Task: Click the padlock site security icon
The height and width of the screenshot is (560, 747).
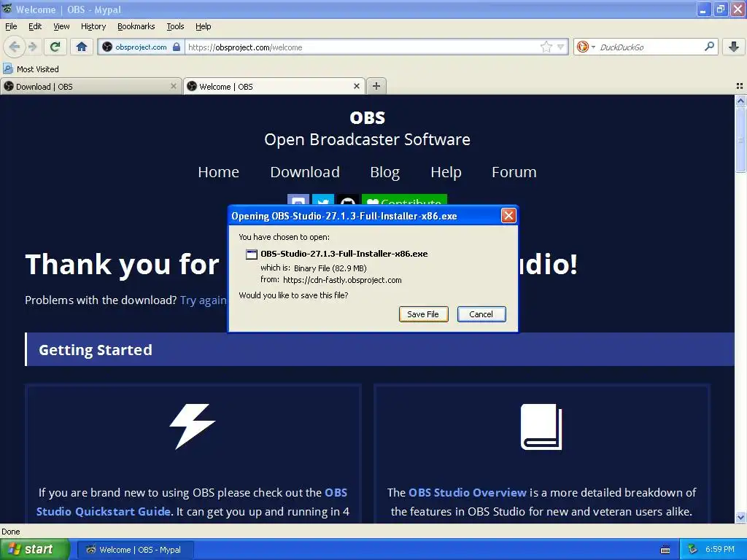Action: [177, 47]
